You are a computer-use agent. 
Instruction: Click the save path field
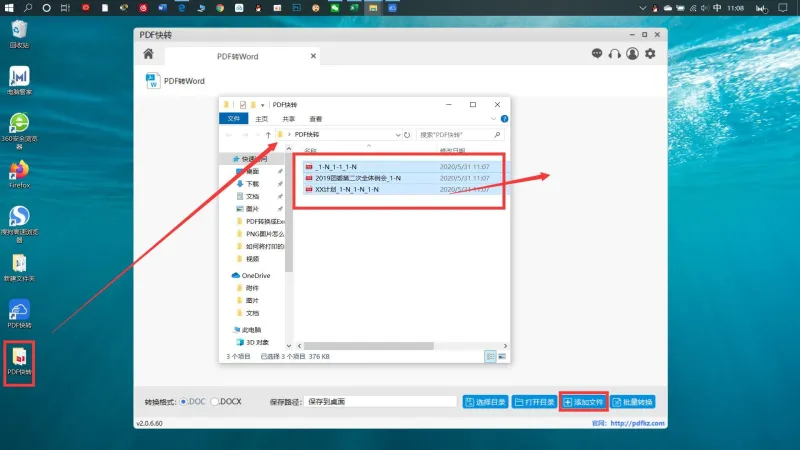click(380, 402)
